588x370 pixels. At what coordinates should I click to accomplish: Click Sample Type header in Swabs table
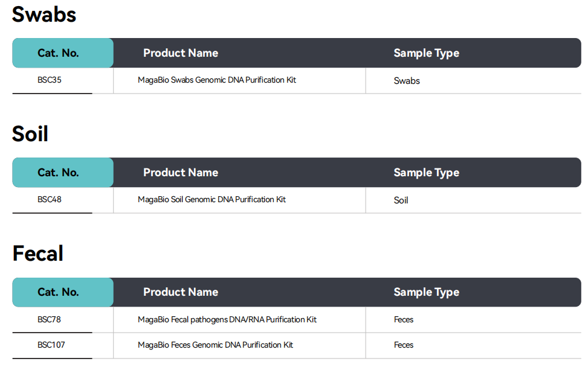pyautogui.click(x=426, y=53)
